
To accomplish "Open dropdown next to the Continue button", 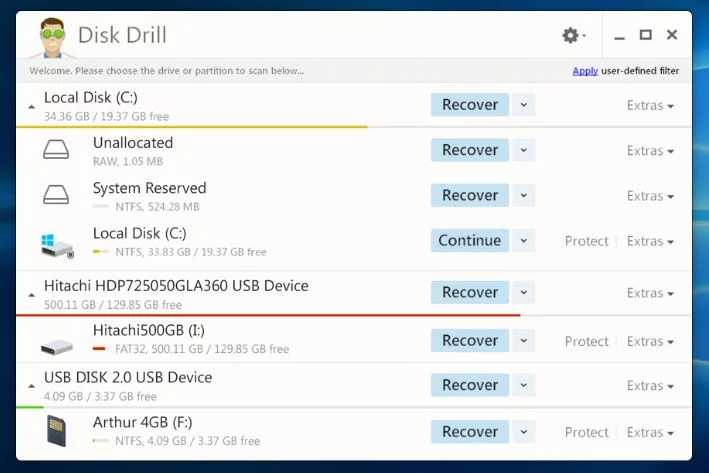I will click(x=524, y=241).
